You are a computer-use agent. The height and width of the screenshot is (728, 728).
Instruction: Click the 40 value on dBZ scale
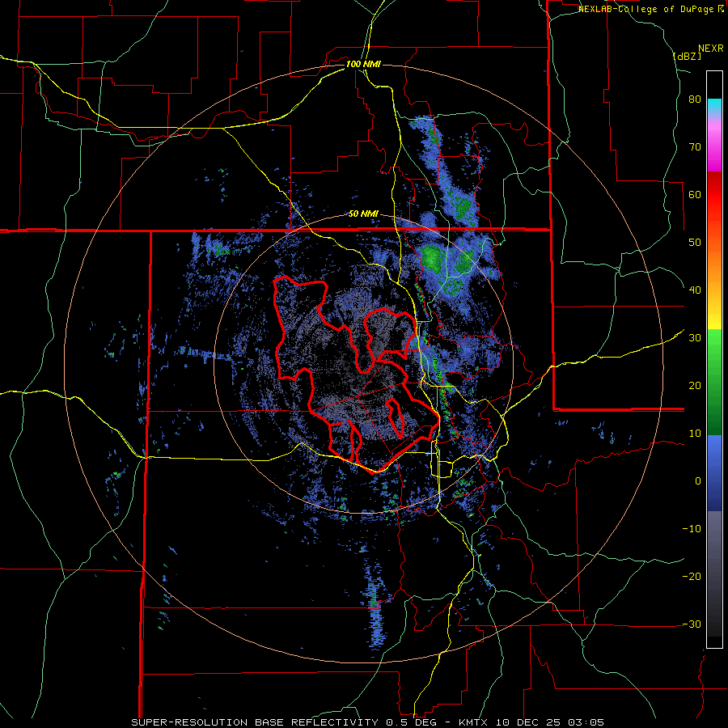(695, 290)
